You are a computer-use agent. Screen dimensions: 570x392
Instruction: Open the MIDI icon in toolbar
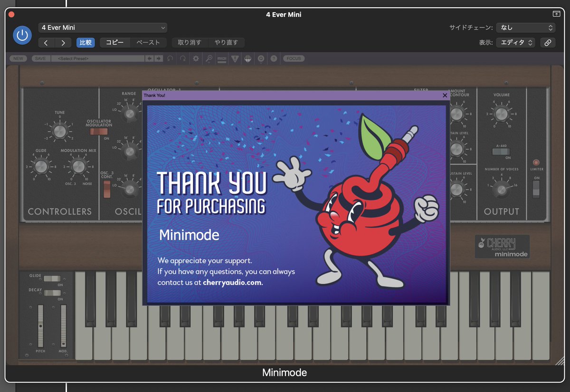(222, 58)
